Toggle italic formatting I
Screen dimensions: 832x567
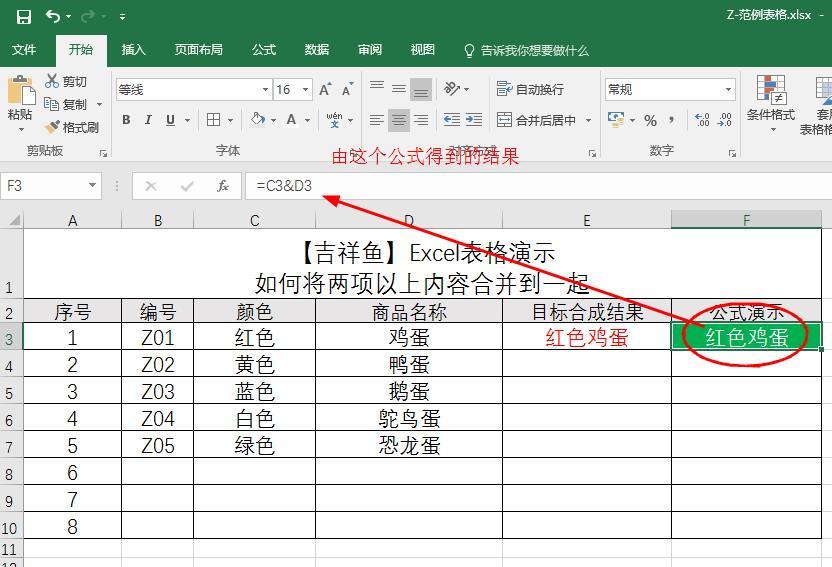(x=148, y=120)
